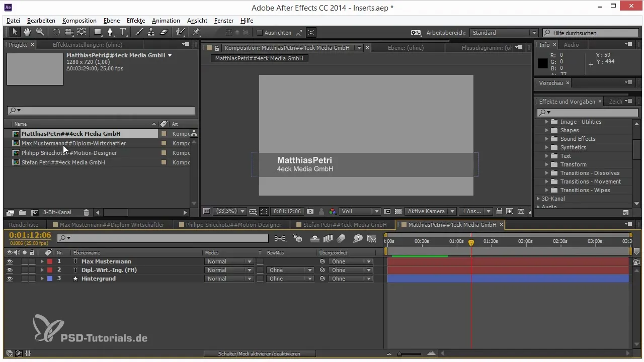
Task: Delete selected project item with trash icon
Action: tap(86, 213)
